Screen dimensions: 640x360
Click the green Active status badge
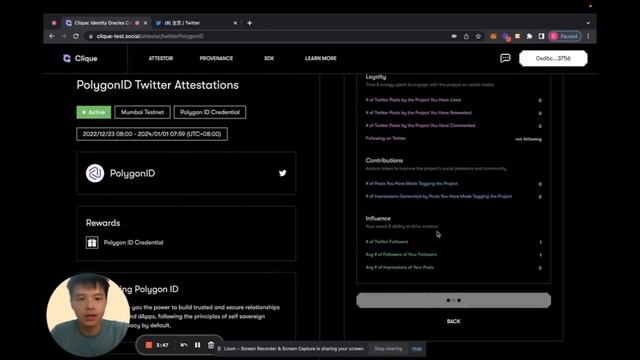point(93,112)
